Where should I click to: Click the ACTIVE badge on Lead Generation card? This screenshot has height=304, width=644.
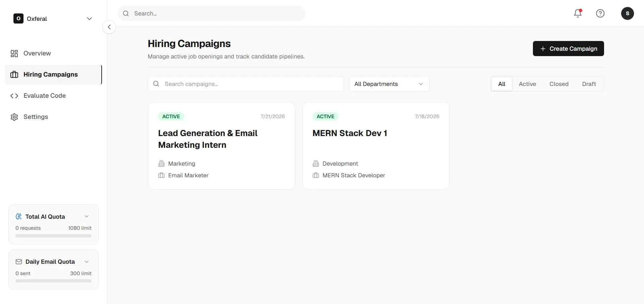point(171,117)
